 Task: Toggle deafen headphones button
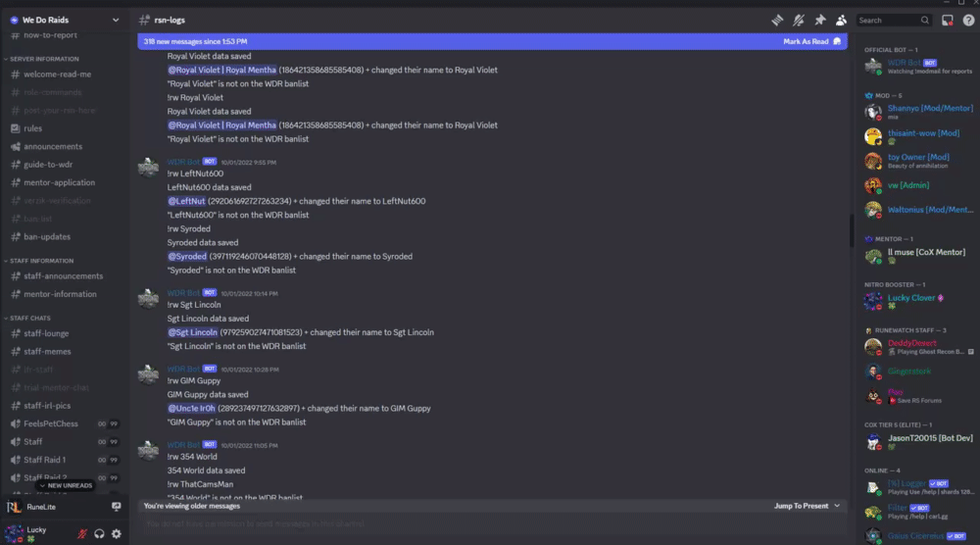pyautogui.click(x=100, y=533)
